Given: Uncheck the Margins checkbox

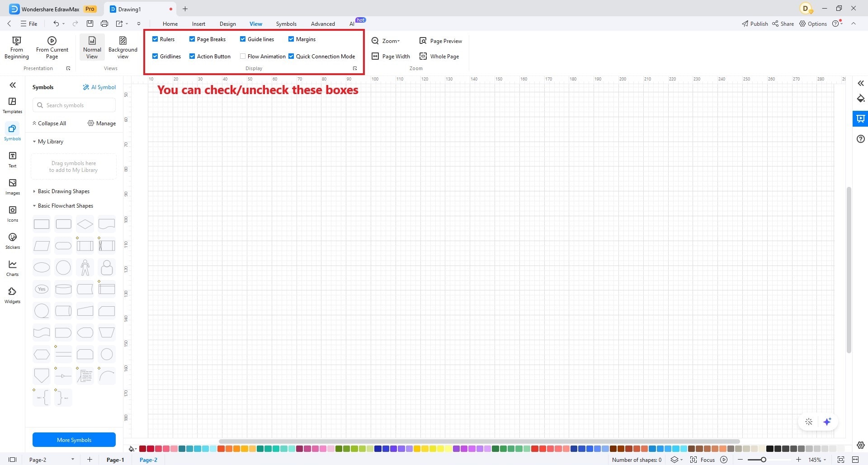Looking at the screenshot, I should click(x=291, y=39).
